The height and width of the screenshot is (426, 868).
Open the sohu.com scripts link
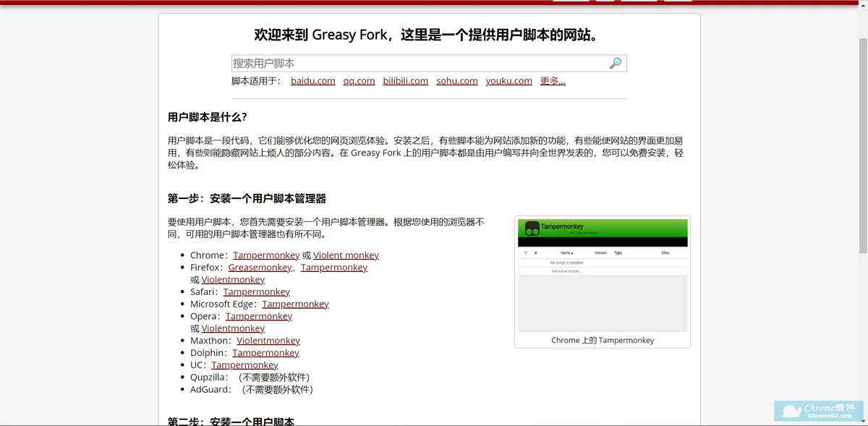[x=457, y=81]
